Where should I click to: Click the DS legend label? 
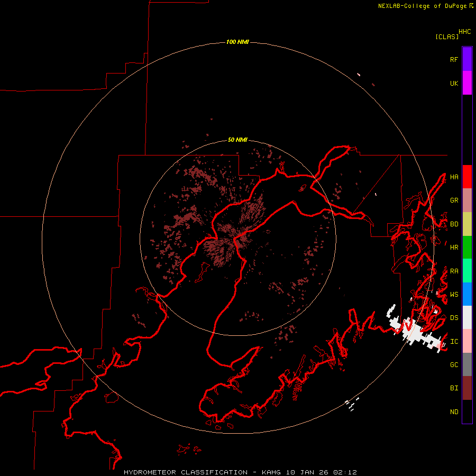(454, 318)
